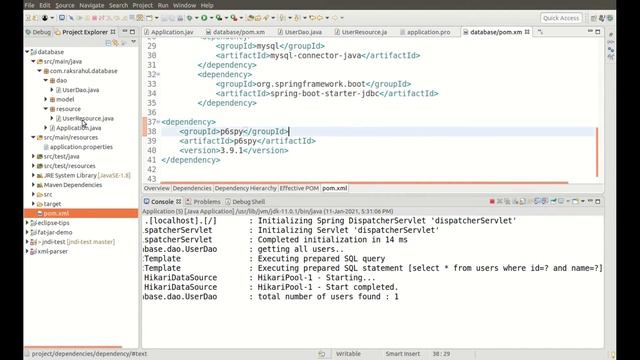This screenshot has height=360, width=640.
Task: Run application with green Run icon
Action: pyautogui.click(x=204, y=18)
